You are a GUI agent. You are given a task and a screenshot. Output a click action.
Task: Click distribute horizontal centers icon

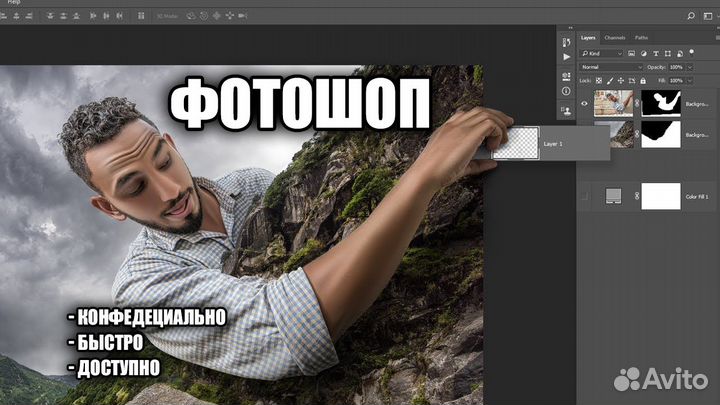[x=106, y=16]
